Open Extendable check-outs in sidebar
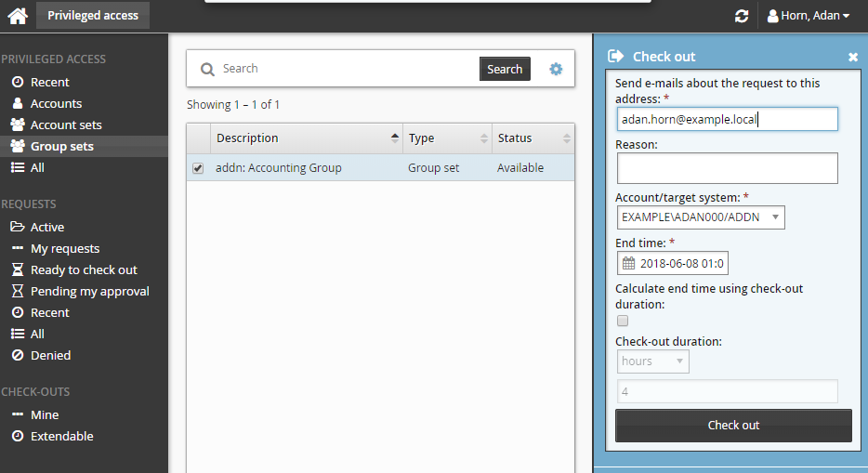 click(x=61, y=436)
